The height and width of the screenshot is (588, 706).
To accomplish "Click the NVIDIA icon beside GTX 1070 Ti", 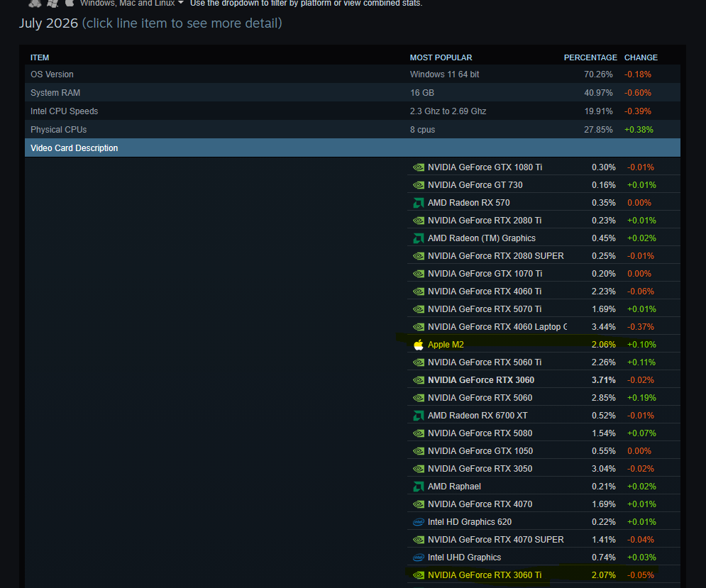I will click(419, 274).
